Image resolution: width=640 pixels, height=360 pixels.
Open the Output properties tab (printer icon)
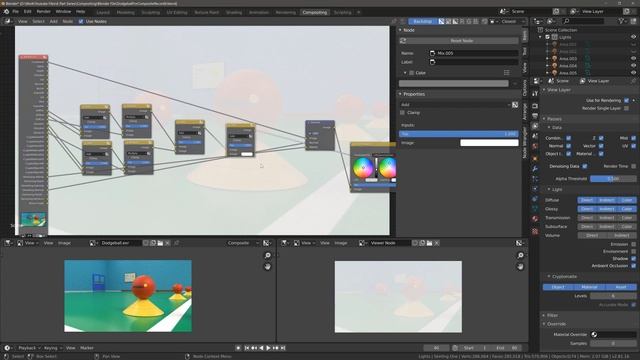pyautogui.click(x=535, y=116)
